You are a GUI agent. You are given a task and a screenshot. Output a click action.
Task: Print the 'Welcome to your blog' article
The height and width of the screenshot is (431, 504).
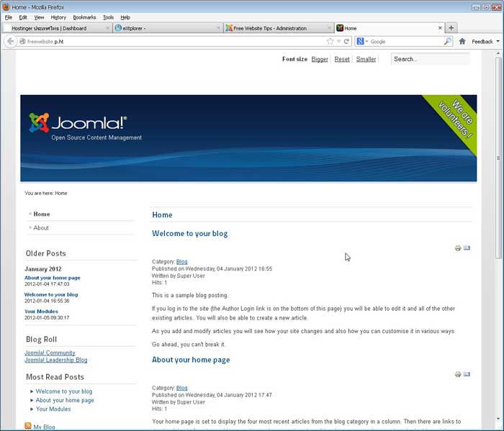pyautogui.click(x=458, y=248)
